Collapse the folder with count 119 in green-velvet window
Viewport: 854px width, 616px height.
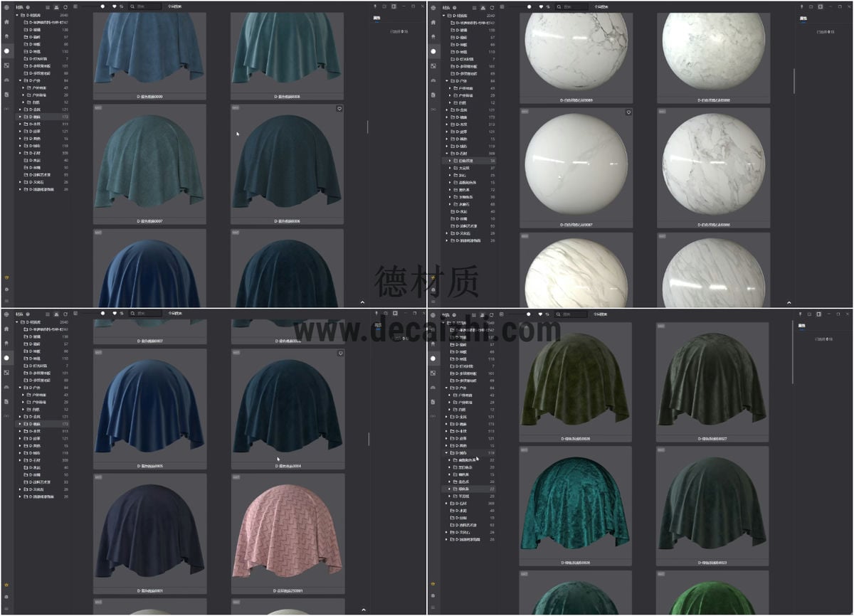point(448,453)
